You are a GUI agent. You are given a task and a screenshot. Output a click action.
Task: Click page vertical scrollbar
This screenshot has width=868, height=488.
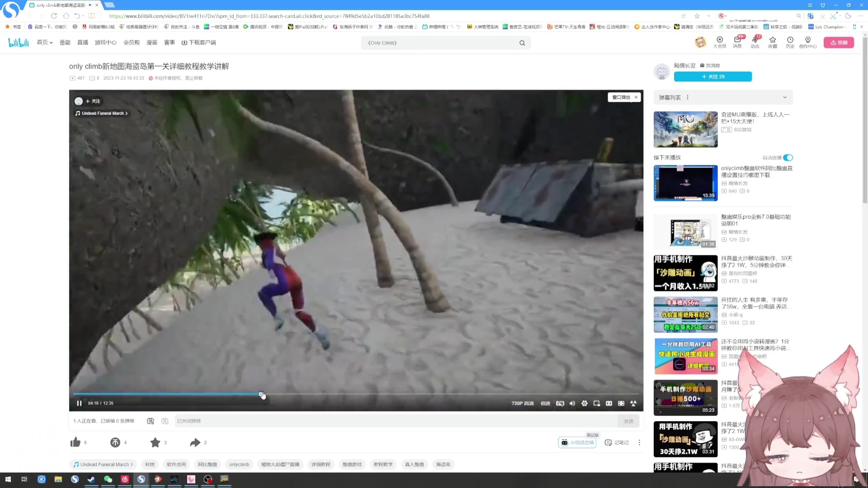pyautogui.click(x=865, y=121)
